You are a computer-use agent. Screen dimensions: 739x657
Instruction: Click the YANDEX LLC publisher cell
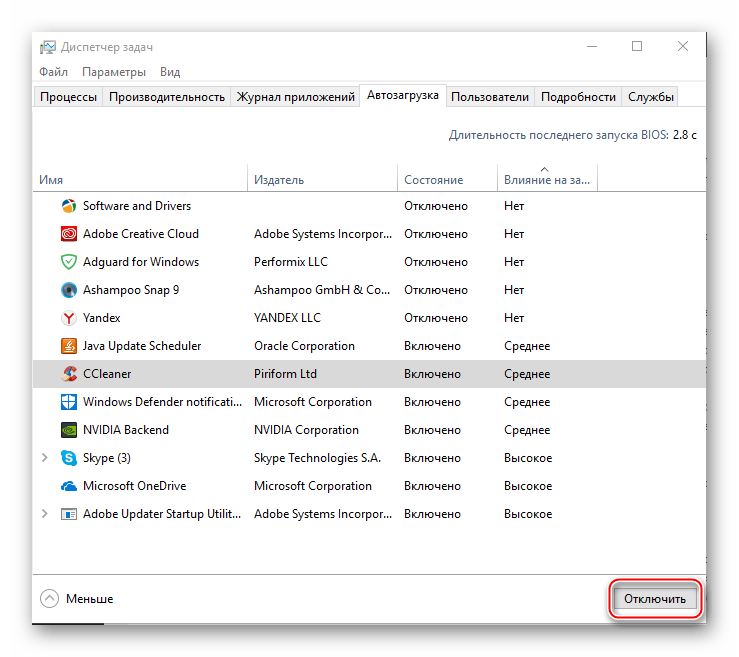click(287, 318)
